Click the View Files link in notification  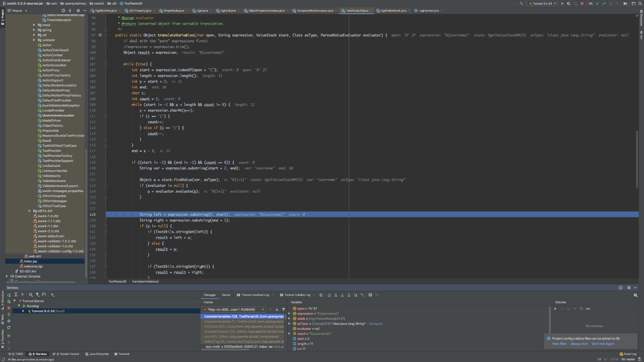tap(559, 344)
